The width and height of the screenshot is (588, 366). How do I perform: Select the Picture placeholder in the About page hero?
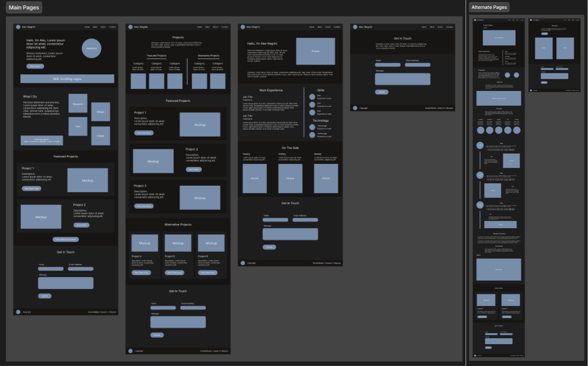(x=315, y=51)
